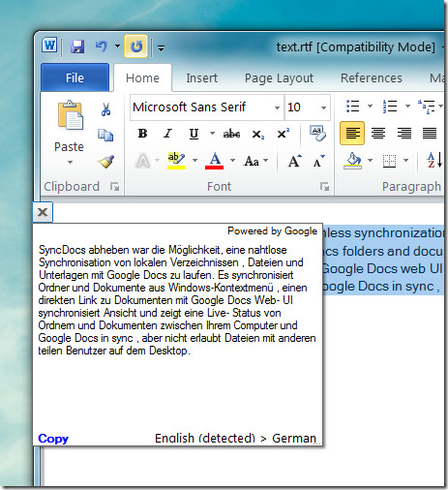Switch to the Home tab
This screenshot has height=490, width=448.
coord(142,78)
